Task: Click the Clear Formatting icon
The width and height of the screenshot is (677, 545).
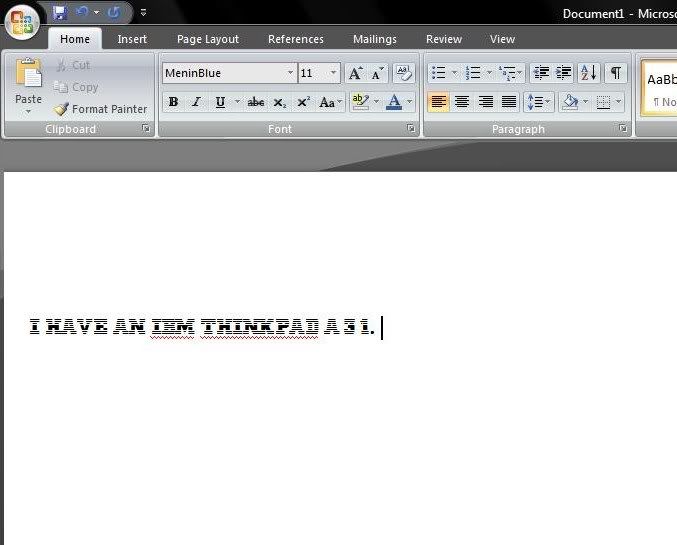Action: [403, 73]
